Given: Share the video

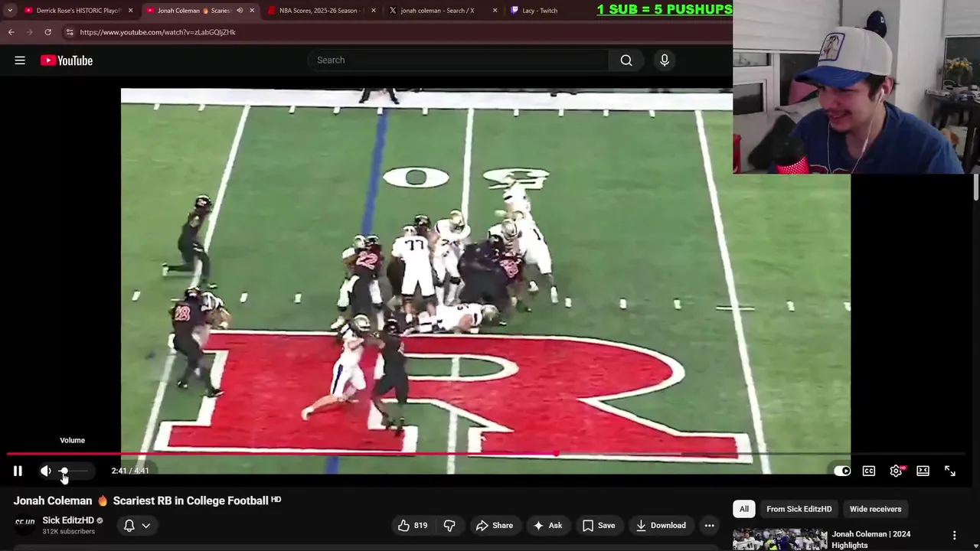Looking at the screenshot, I should click(x=495, y=525).
